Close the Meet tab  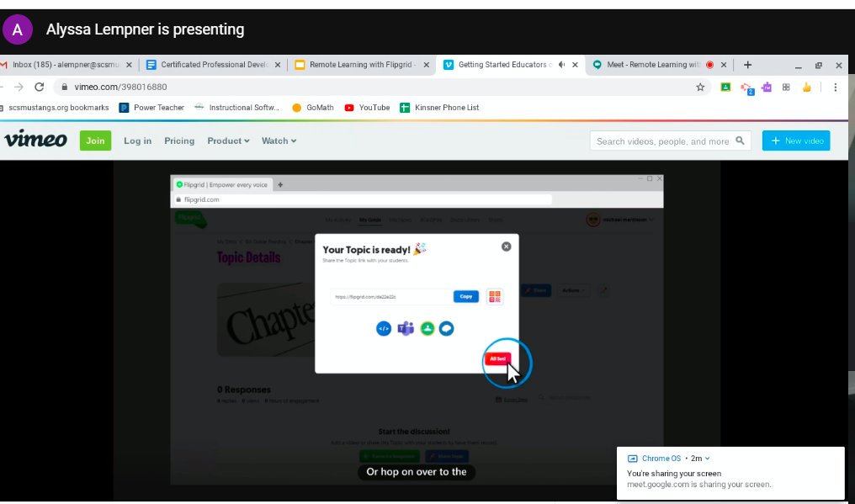(724, 65)
